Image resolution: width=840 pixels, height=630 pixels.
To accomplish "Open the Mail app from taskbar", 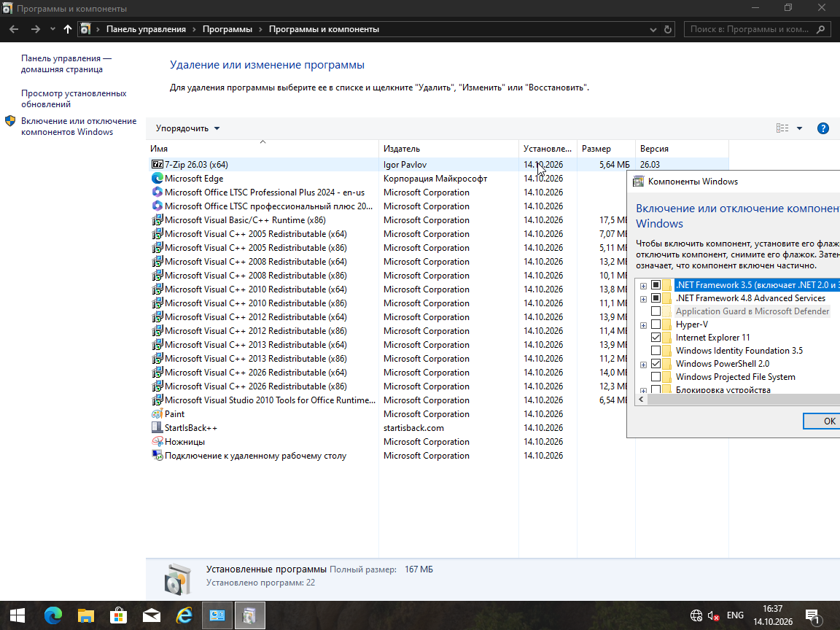I will point(152,615).
